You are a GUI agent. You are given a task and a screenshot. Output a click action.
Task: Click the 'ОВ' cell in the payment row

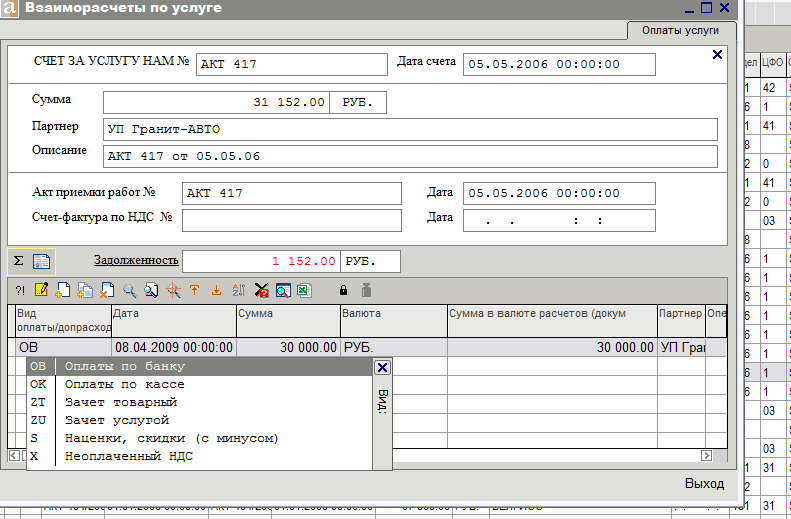point(63,348)
